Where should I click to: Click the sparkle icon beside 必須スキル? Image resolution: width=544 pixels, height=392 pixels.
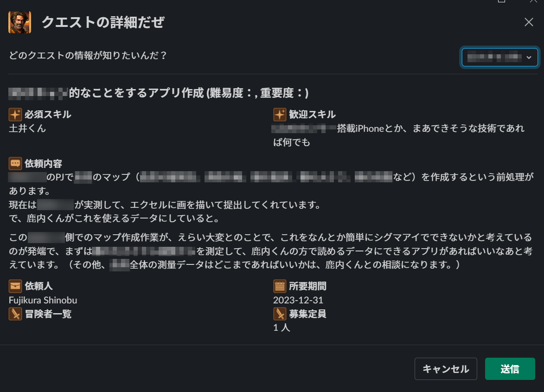(x=15, y=114)
